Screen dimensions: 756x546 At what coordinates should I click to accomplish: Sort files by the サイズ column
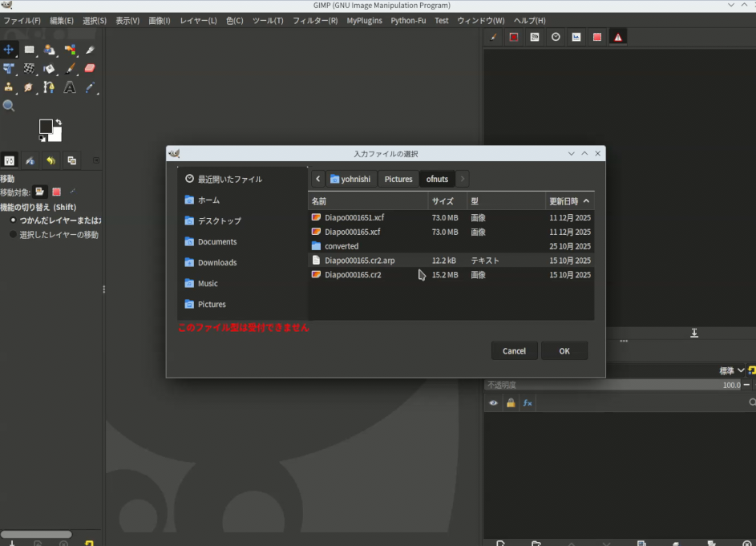coord(447,201)
